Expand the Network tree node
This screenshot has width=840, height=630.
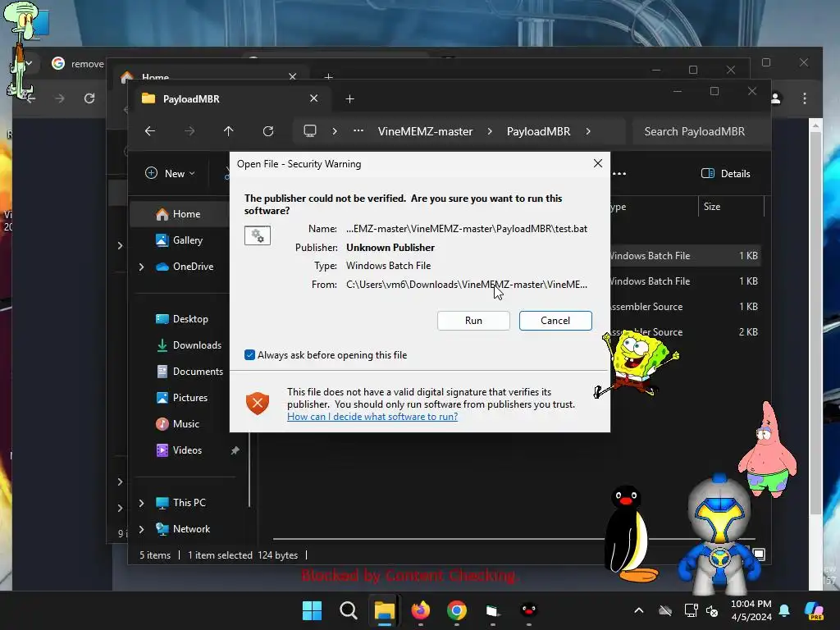point(141,529)
